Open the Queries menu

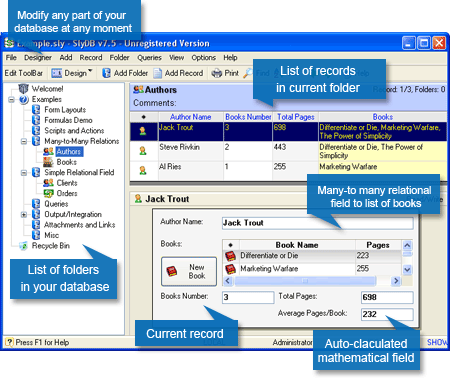(x=149, y=58)
